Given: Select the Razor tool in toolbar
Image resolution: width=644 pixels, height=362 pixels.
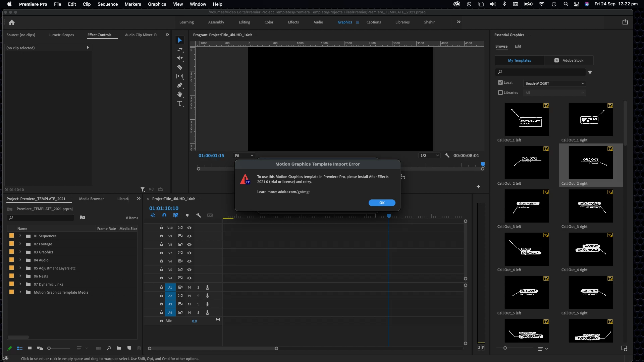Looking at the screenshot, I should coord(180,67).
